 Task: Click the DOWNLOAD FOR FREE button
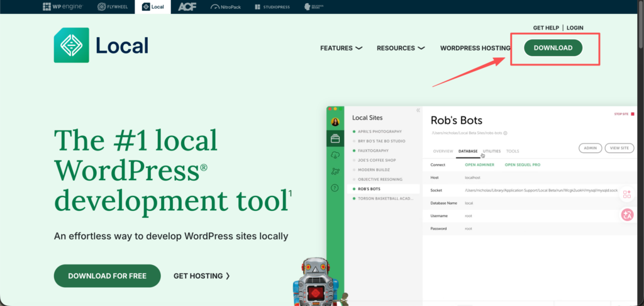pos(107,276)
